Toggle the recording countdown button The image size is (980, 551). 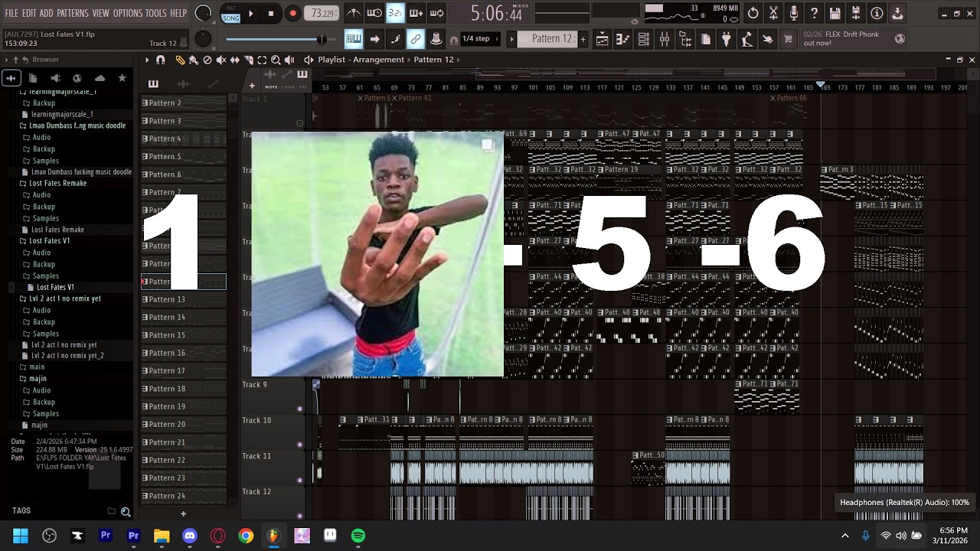point(395,13)
